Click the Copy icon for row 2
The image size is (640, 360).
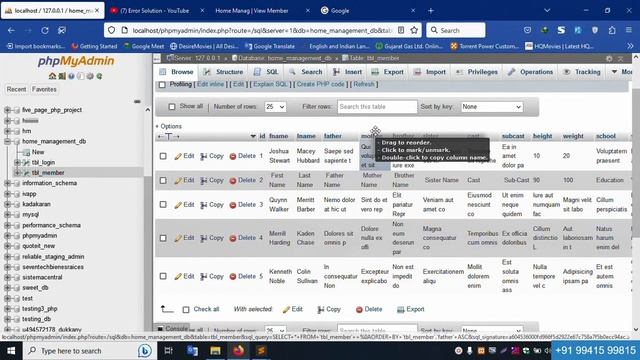coord(204,180)
